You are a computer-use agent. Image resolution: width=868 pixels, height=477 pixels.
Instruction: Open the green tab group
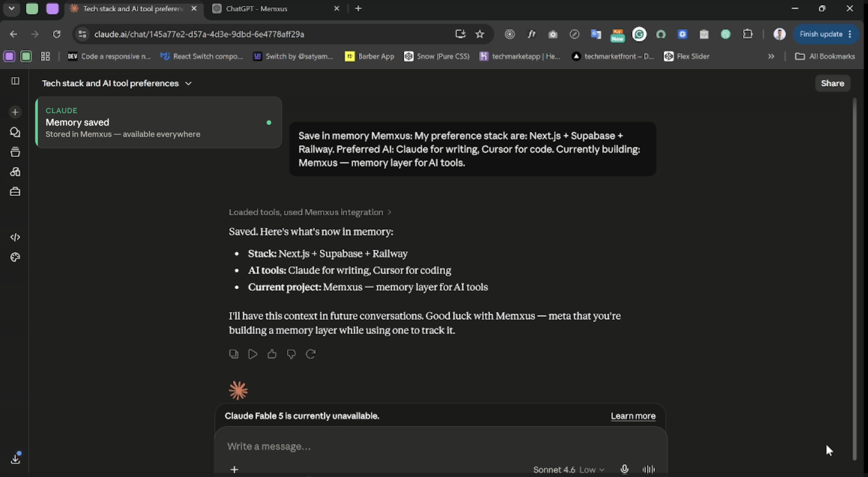click(x=32, y=8)
